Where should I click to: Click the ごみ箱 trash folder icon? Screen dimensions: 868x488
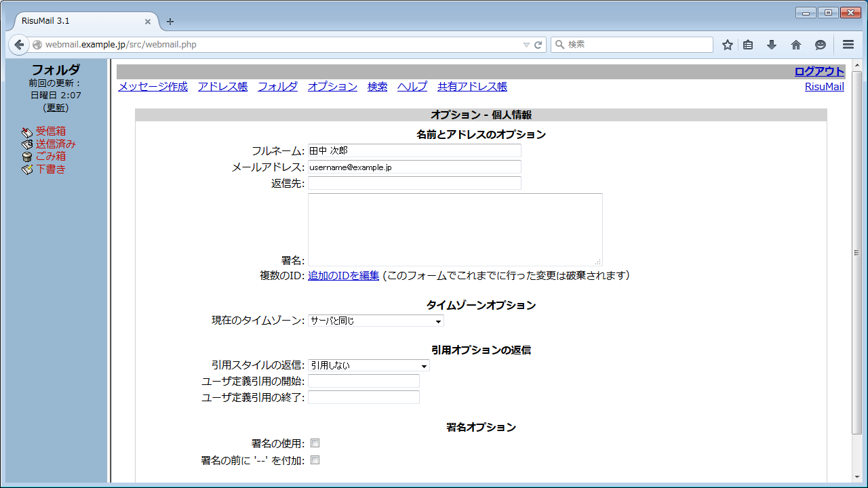(x=27, y=157)
